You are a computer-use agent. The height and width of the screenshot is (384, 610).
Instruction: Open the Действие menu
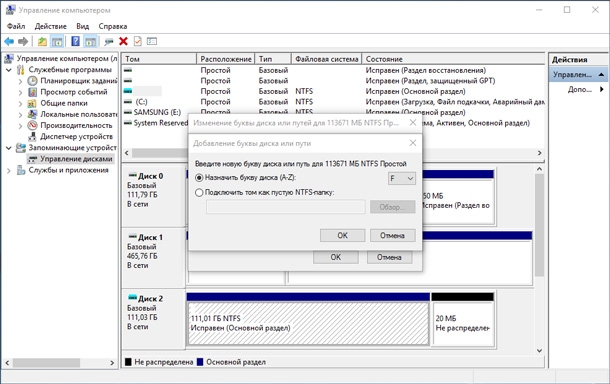51,26
